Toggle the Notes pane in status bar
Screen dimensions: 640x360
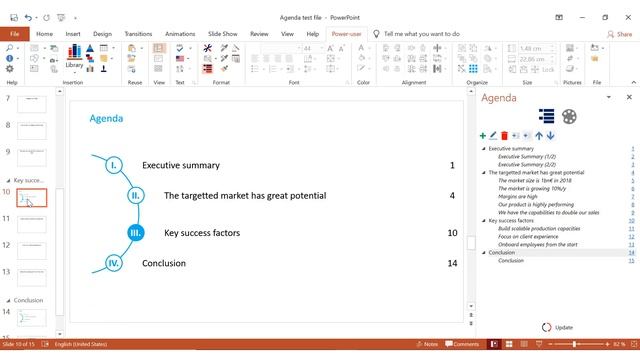click(x=427, y=344)
